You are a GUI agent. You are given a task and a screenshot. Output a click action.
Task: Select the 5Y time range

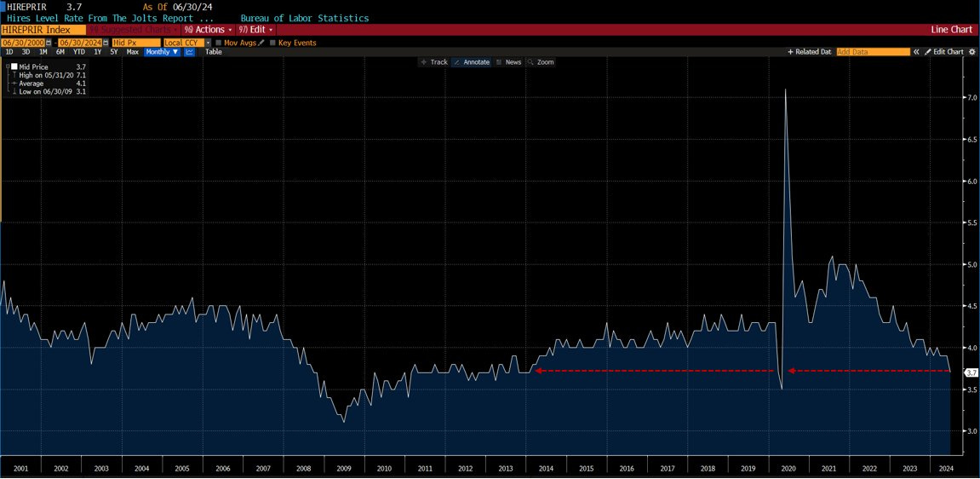(x=114, y=52)
